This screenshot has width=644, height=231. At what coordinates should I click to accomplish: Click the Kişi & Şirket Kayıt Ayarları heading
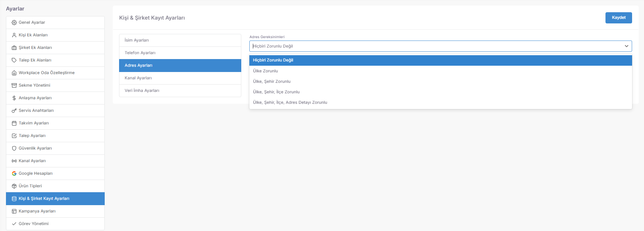(152, 18)
